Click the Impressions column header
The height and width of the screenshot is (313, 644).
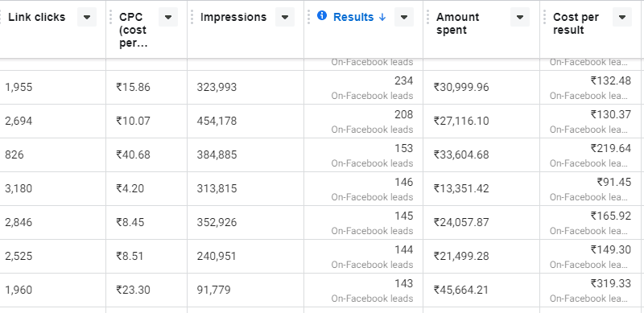click(233, 17)
